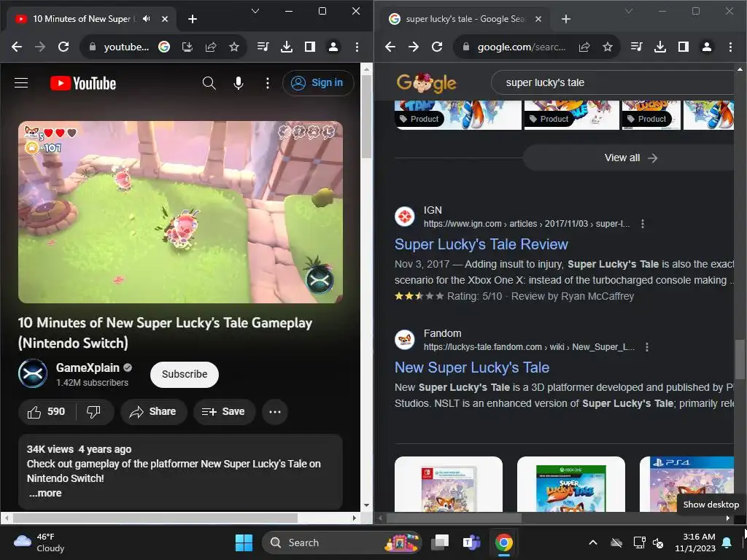The image size is (747, 560).
Task: Go back in the YouTube window
Action: pos(18,47)
